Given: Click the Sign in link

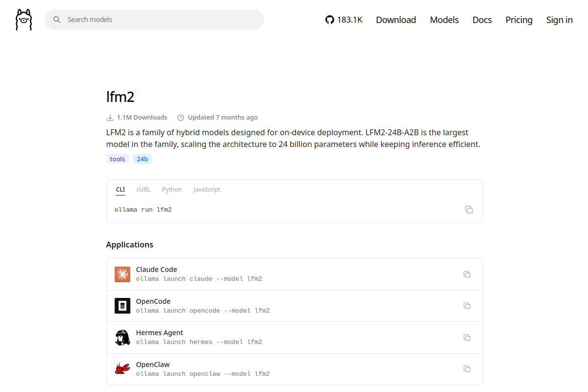Looking at the screenshot, I should click(560, 20).
